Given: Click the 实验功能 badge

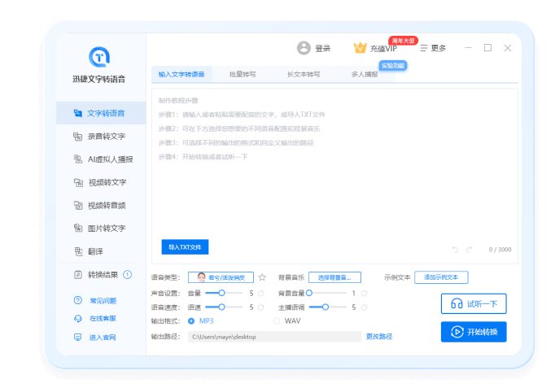Looking at the screenshot, I should (x=393, y=65).
